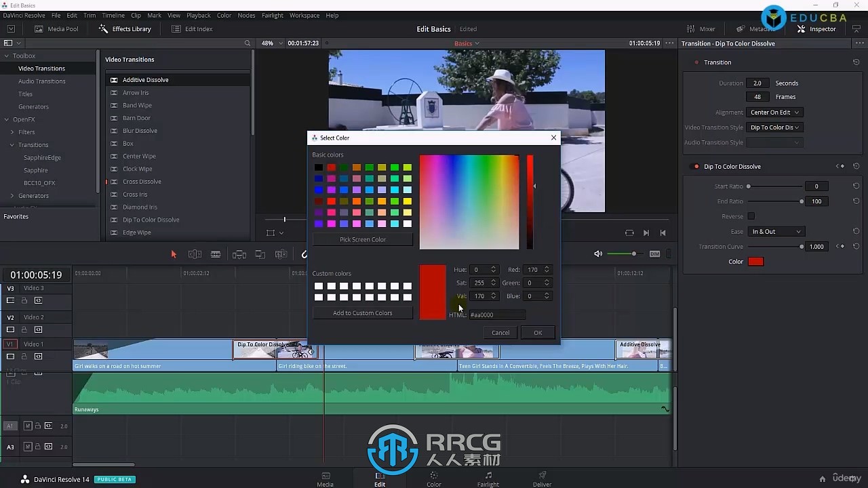Click OK in Select Color dialog
Image resolution: width=868 pixels, height=488 pixels.
(x=538, y=332)
